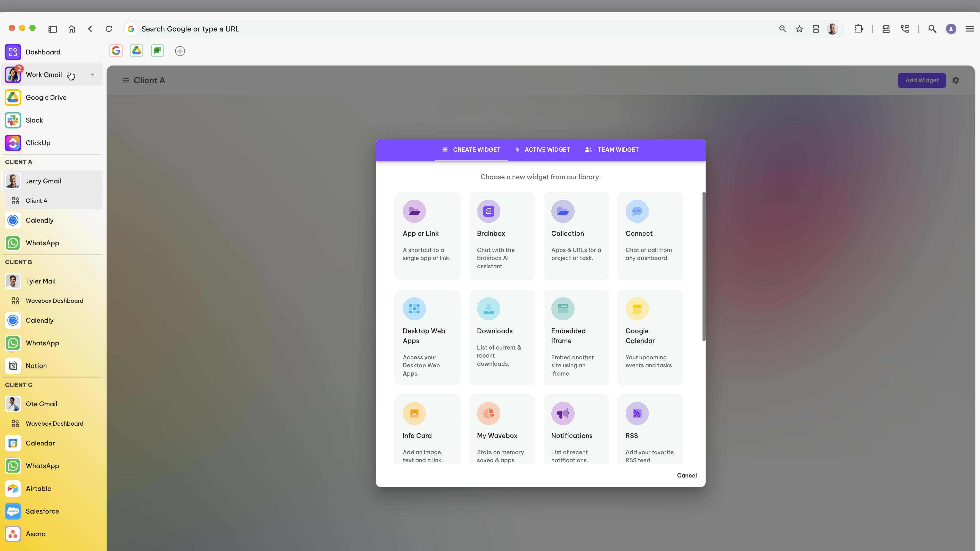Image resolution: width=980 pixels, height=551 pixels.
Task: Open WhatsApp under Client A
Action: pyautogui.click(x=52, y=243)
